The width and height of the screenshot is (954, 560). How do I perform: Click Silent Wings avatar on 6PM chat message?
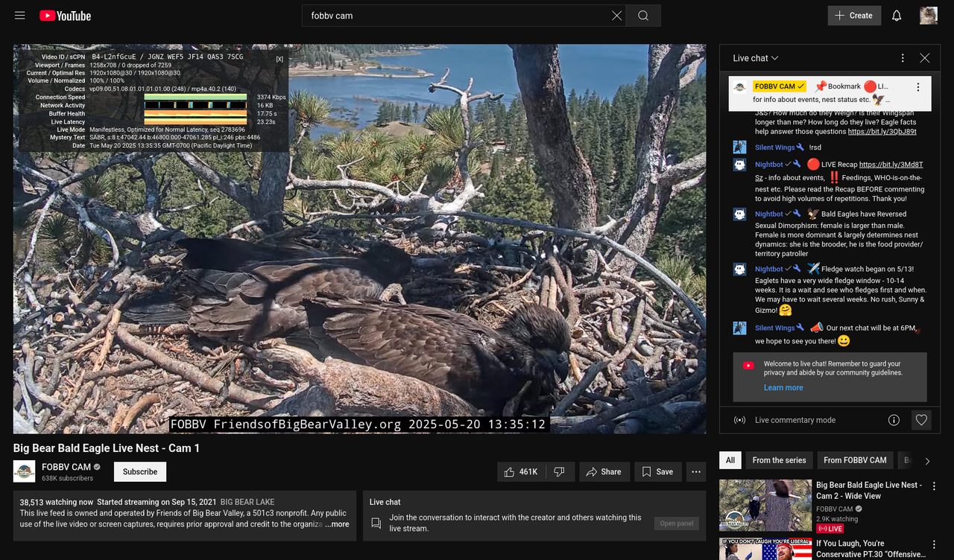[739, 328]
